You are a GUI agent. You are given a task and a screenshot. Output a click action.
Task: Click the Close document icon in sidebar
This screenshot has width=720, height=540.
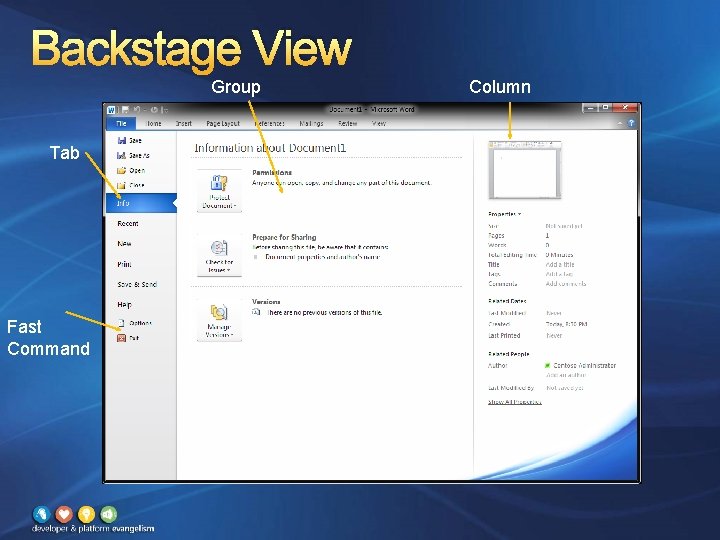[122, 186]
